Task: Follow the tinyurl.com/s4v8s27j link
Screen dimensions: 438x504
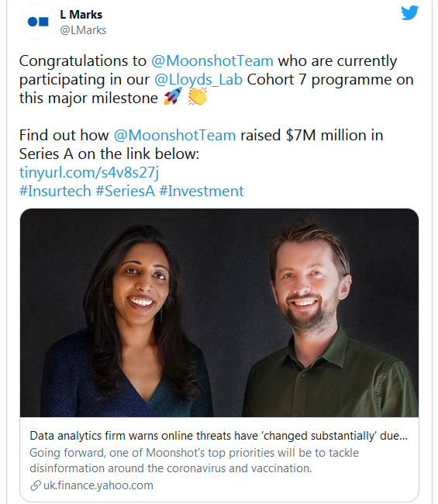Action: pyautogui.click(x=89, y=173)
